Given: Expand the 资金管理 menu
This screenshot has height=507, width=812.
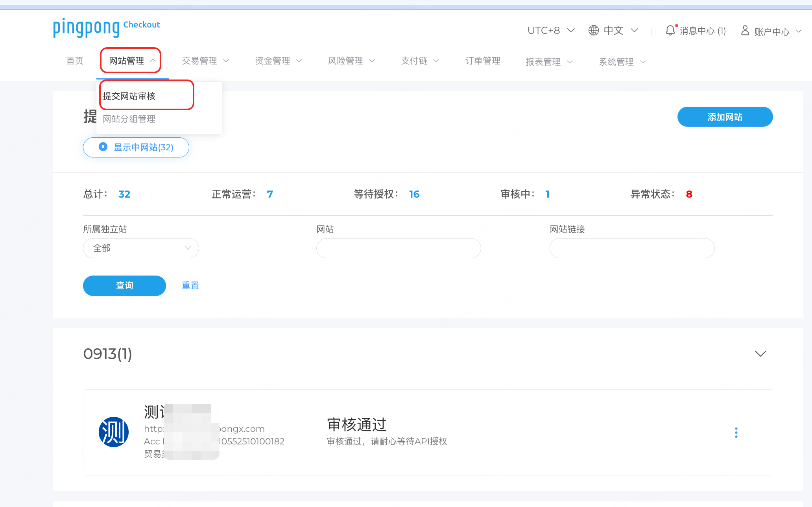Looking at the screenshot, I should (x=279, y=61).
